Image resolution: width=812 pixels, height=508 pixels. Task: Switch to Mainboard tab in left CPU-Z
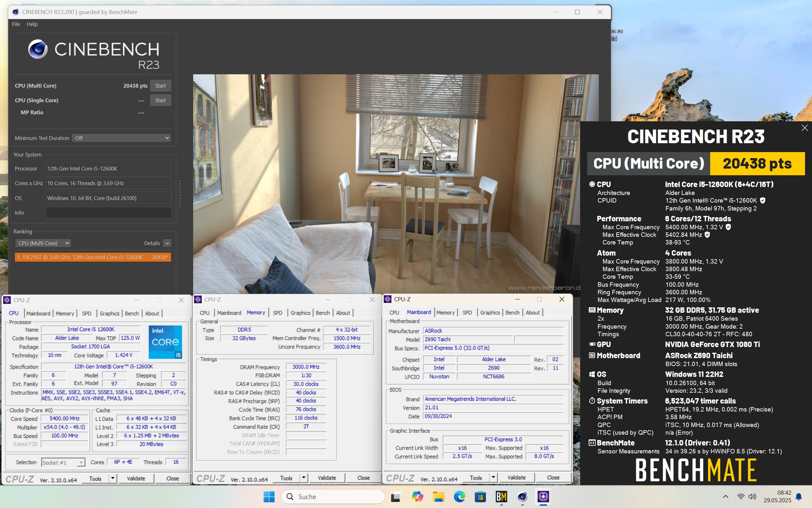38,313
